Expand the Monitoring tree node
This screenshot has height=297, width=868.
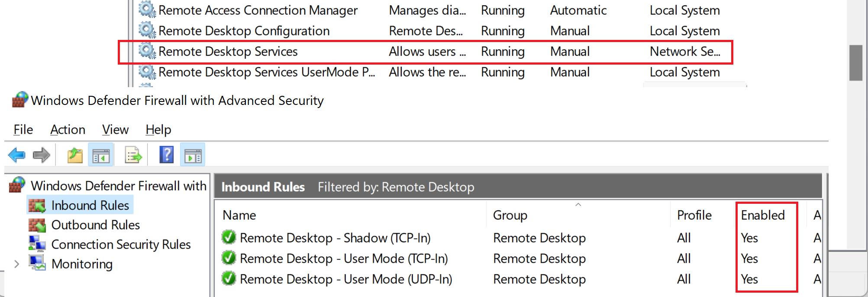point(16,264)
